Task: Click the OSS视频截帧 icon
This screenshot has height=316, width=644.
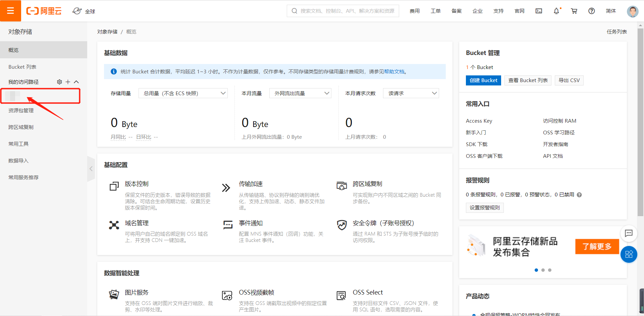Action: [x=227, y=296]
